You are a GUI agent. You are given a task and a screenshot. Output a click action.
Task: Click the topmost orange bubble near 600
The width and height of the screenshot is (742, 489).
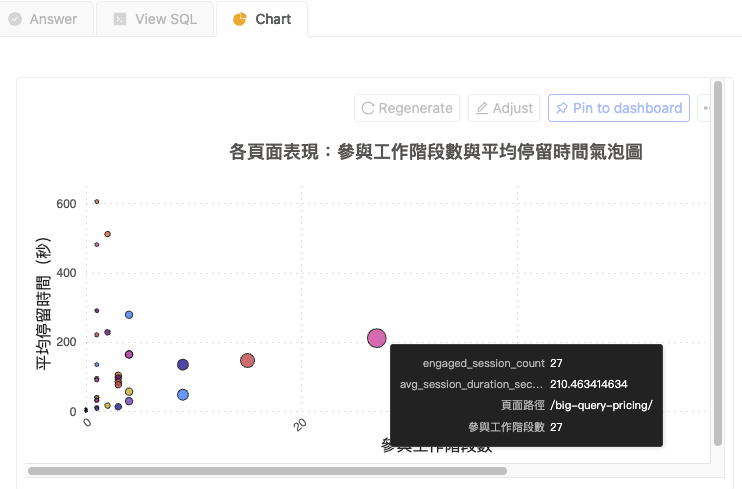pos(97,202)
